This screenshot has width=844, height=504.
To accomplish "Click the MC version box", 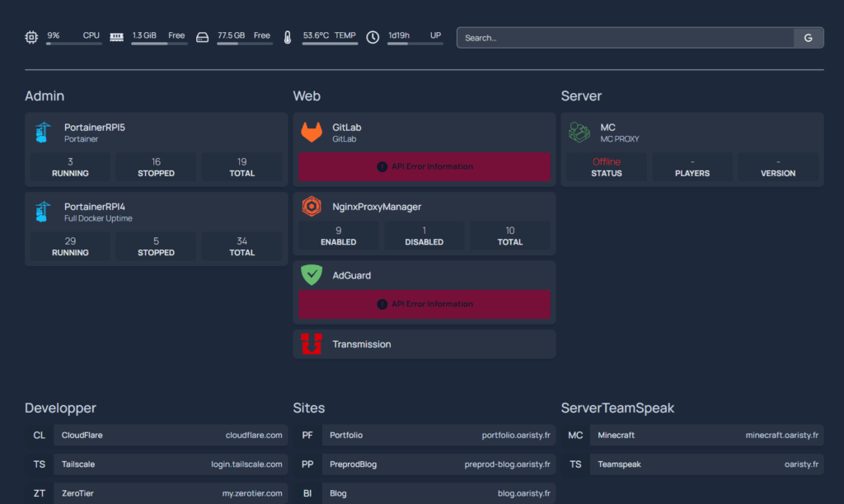I will (x=778, y=167).
